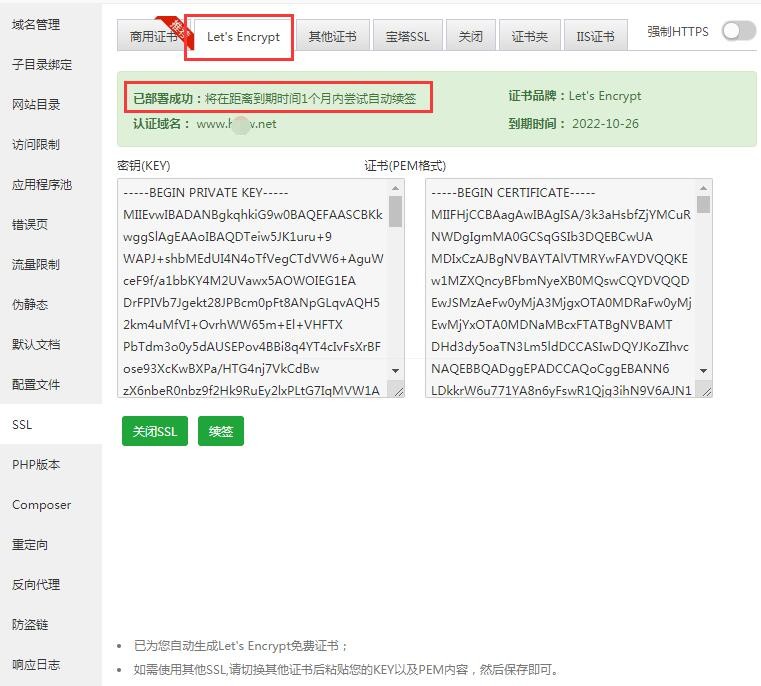Toggle the 强制HTTPS switch
761x686 pixels.
(x=738, y=31)
